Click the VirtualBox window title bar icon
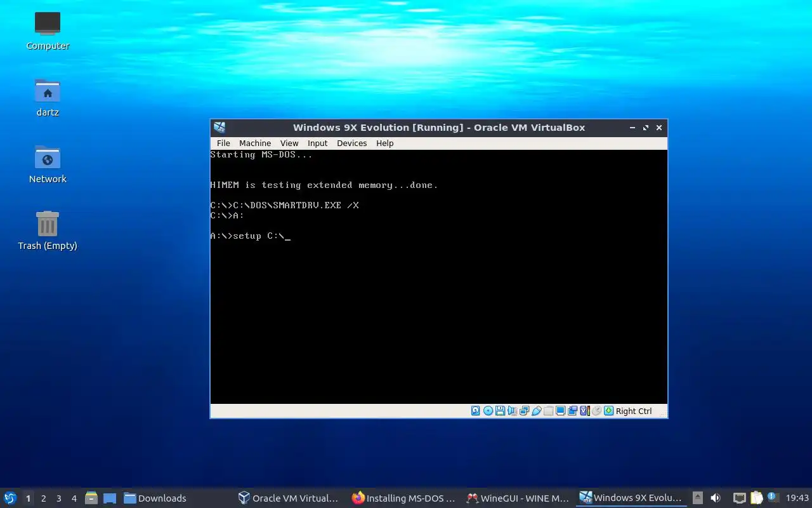This screenshot has width=812, height=508. [219, 128]
